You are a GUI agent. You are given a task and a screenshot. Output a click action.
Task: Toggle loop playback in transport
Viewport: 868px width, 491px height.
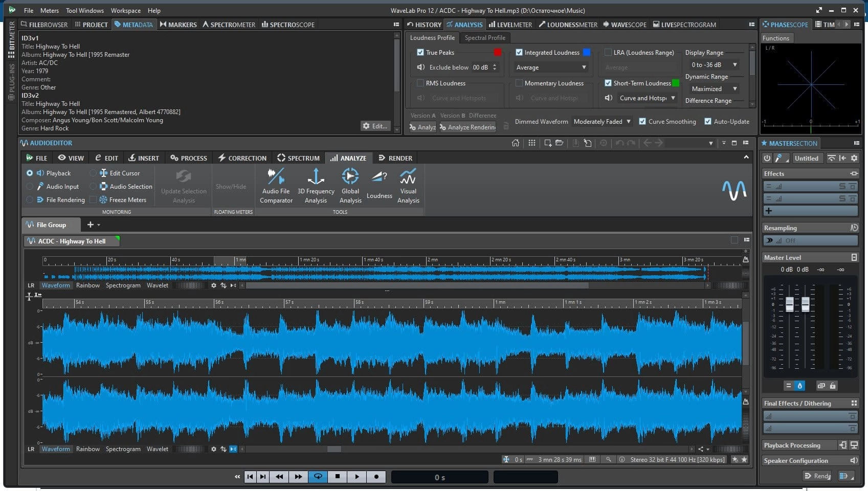[x=318, y=477]
